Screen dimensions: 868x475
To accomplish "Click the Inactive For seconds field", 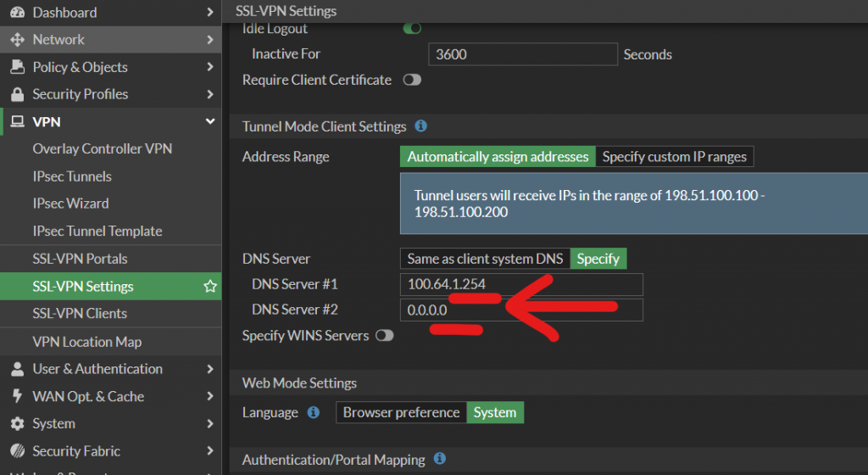I will (x=522, y=54).
